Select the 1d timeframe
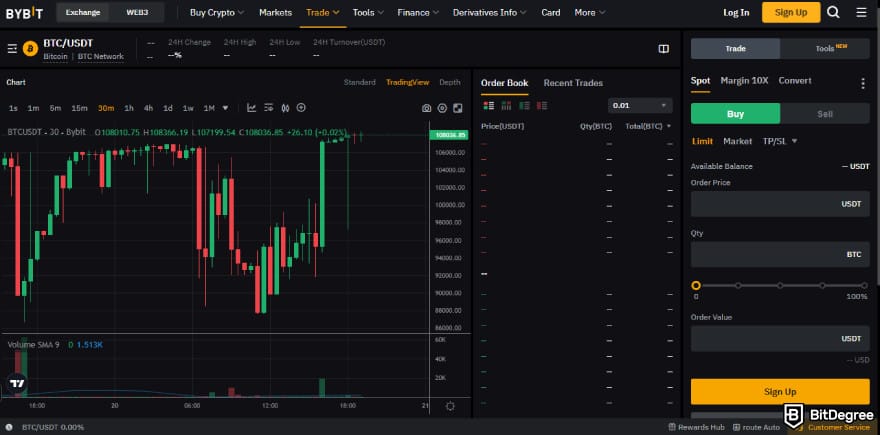The height and width of the screenshot is (435, 880). pos(168,108)
